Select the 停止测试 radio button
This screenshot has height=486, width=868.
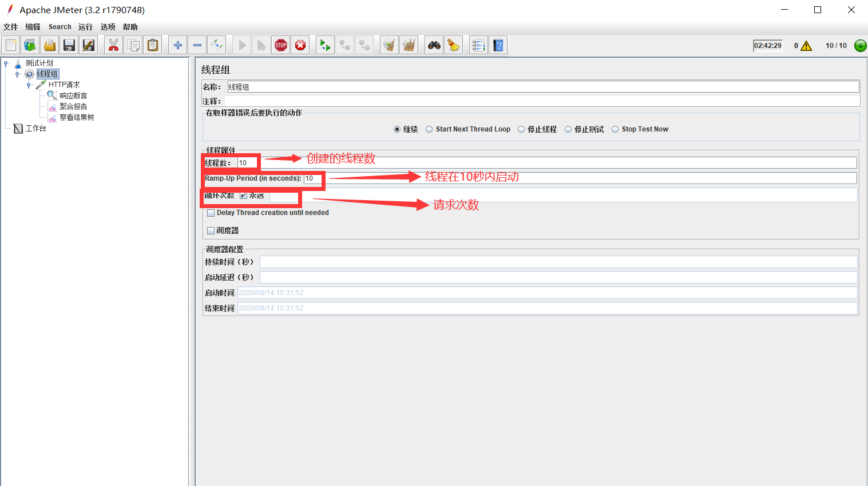(568, 129)
